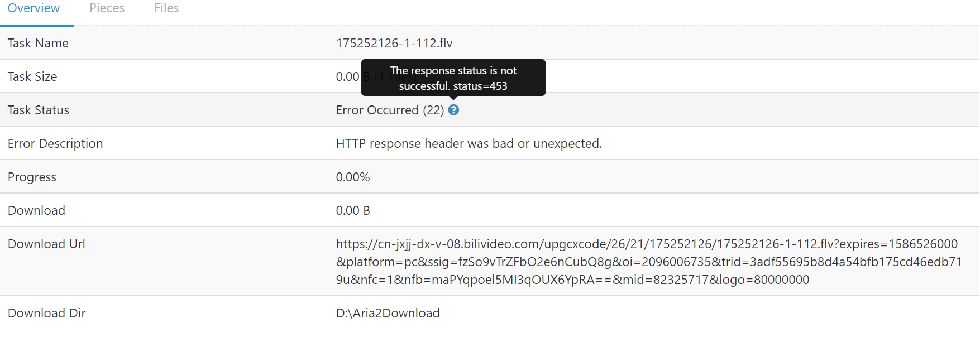Switch to the Pieces tab
This screenshot has width=980, height=342.
click(x=107, y=8)
